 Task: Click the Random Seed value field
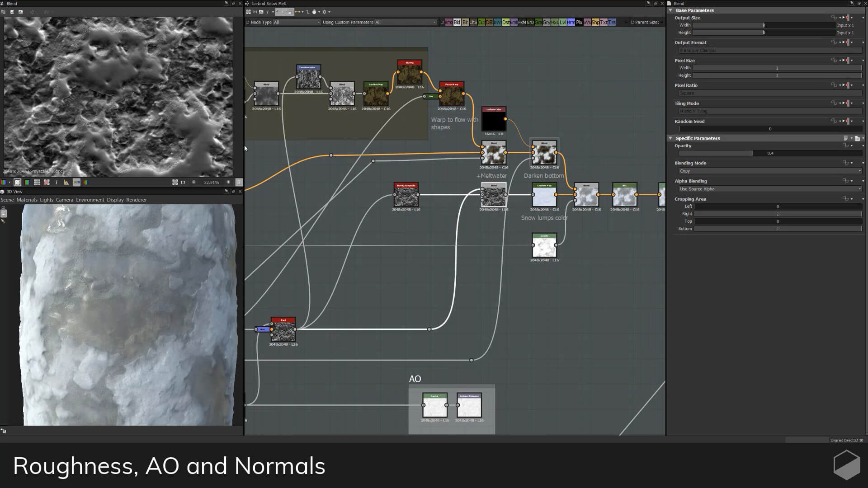coord(770,129)
